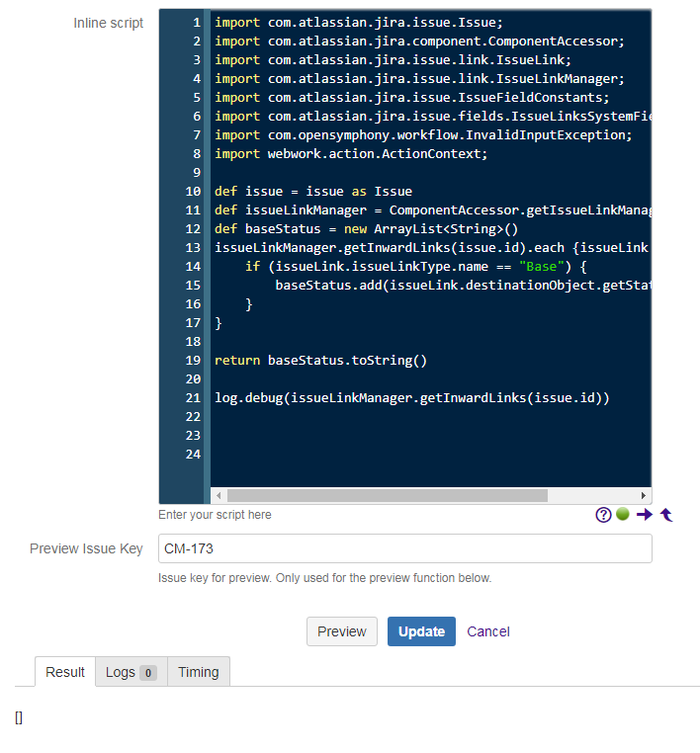Image resolution: width=700 pixels, height=753 pixels.
Task: Click the empty line 22 in editor
Action: click(x=430, y=416)
